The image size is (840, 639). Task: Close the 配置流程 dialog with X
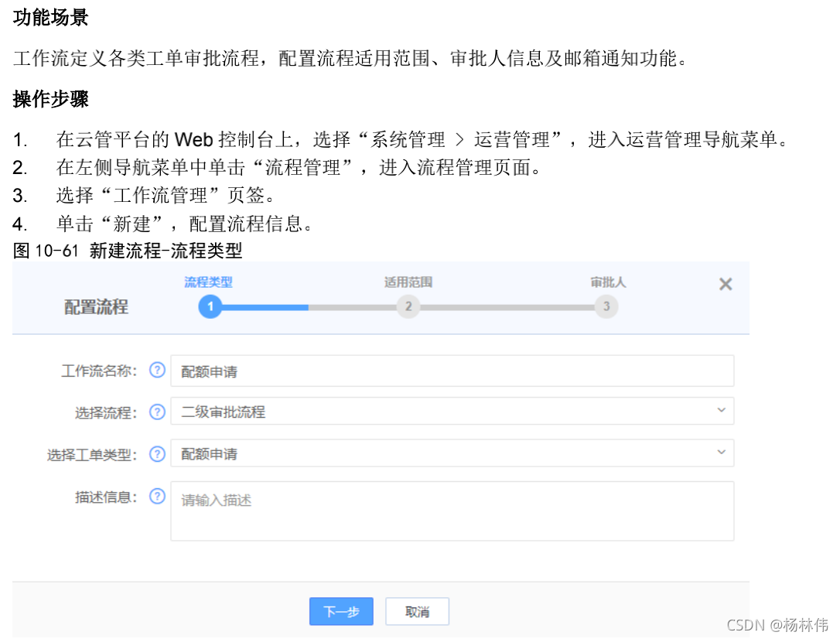pos(726,284)
